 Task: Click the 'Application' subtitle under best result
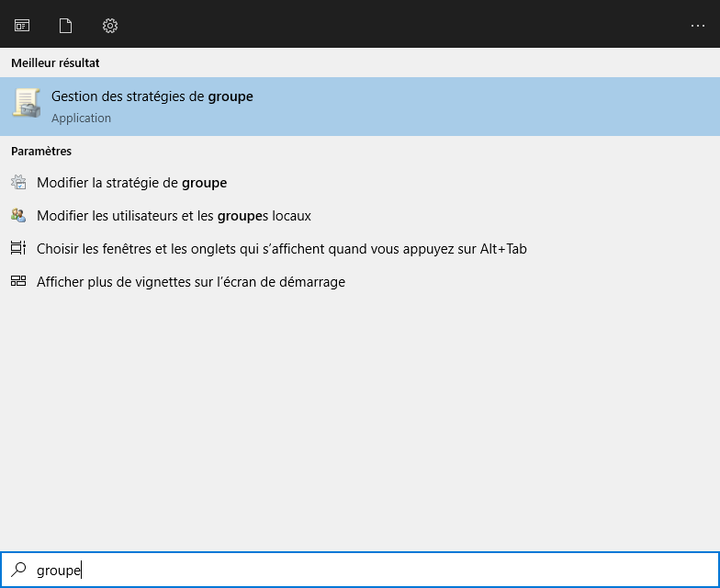pyautogui.click(x=81, y=119)
